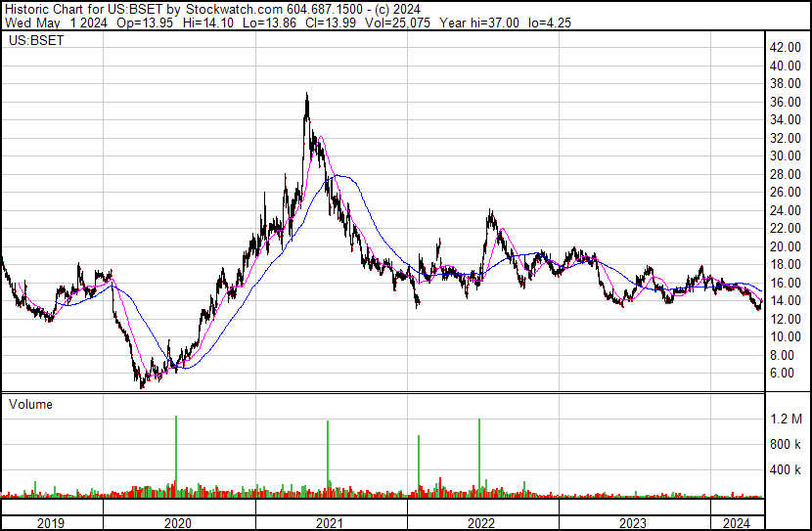The image size is (812, 531).
Task: Click the 34.00 price axis label
Action: (786, 119)
